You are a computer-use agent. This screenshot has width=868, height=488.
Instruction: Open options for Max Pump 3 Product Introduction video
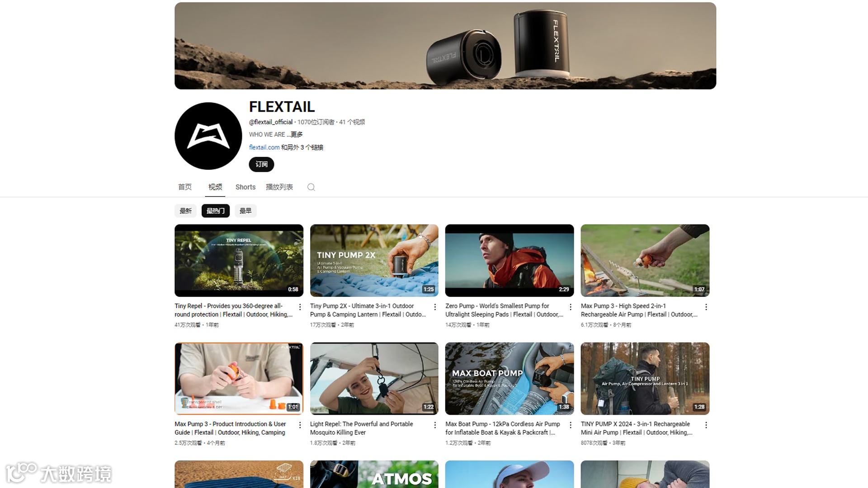point(300,425)
